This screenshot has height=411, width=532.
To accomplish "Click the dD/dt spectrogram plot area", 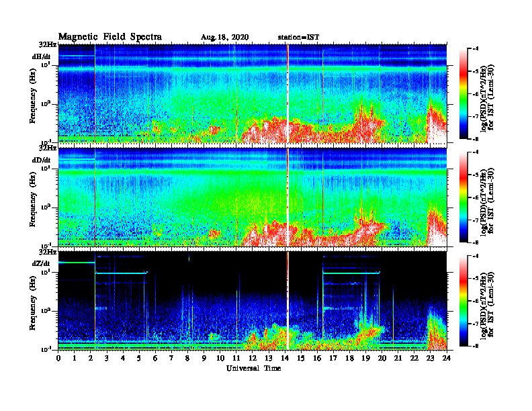I will 253,197.
